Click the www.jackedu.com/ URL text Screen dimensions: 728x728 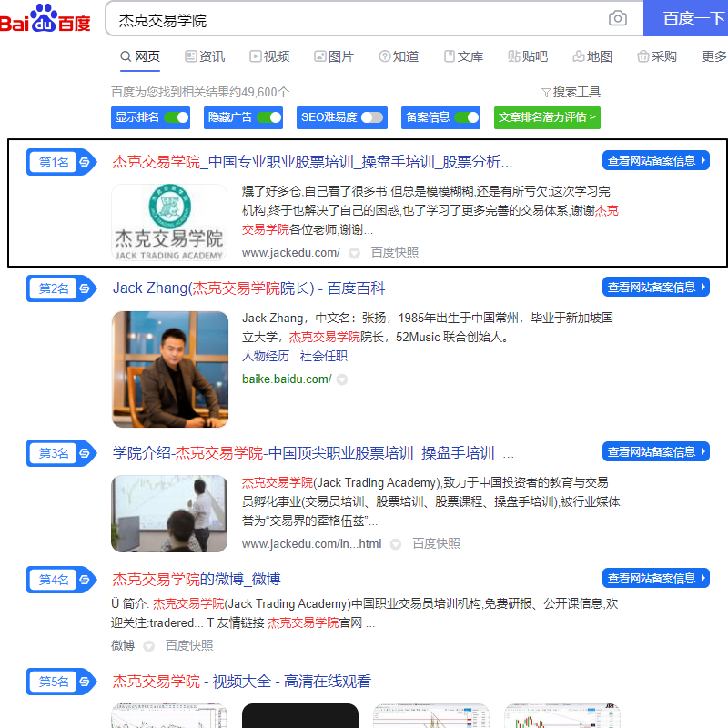click(291, 253)
